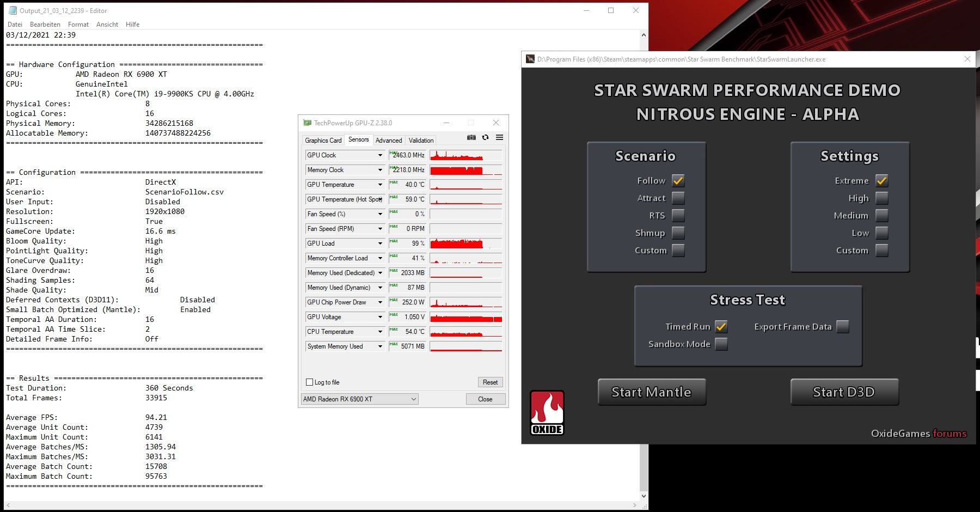980x512 pixels.
Task: Open the GPU Clock sensor dropdown
Action: 380,155
